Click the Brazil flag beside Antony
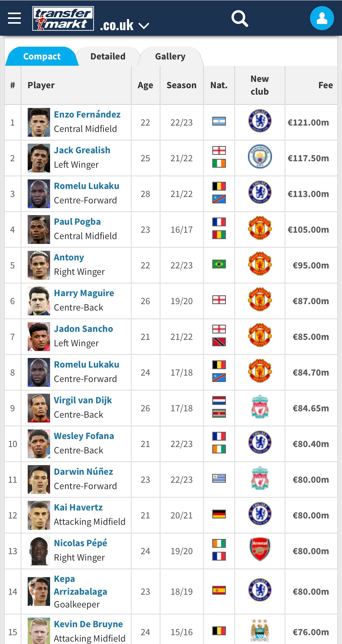 219,264
